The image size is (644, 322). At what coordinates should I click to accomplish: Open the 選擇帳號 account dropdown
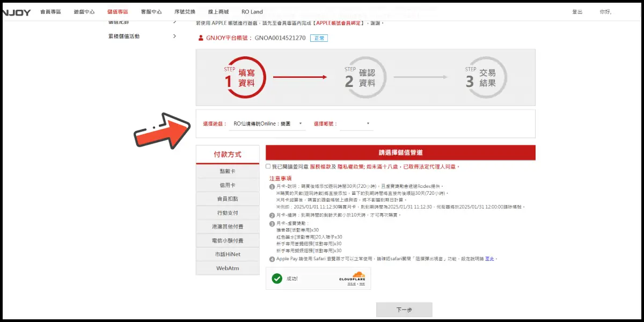pyautogui.click(x=356, y=124)
